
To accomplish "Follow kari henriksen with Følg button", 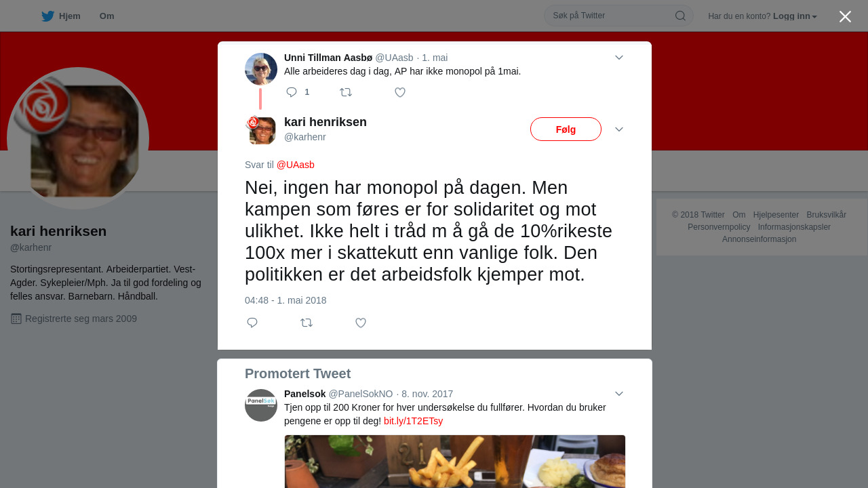I will pyautogui.click(x=566, y=129).
